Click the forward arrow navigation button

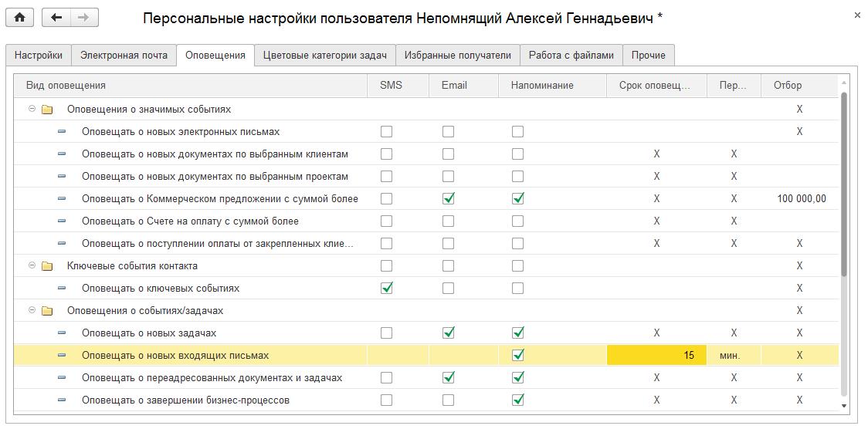(83, 18)
